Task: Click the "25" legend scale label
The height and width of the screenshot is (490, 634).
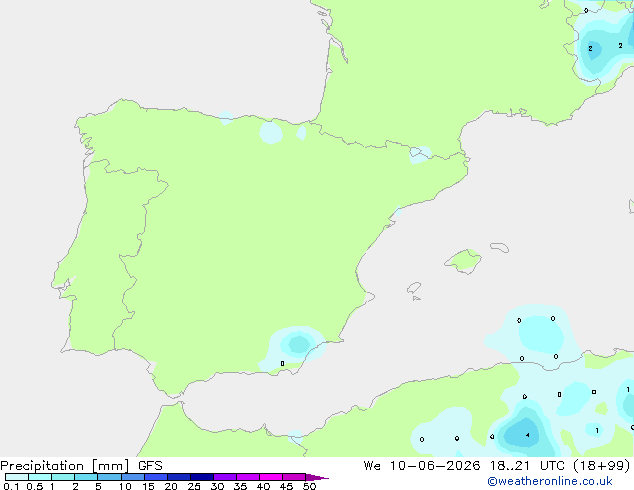Action: pos(194,486)
